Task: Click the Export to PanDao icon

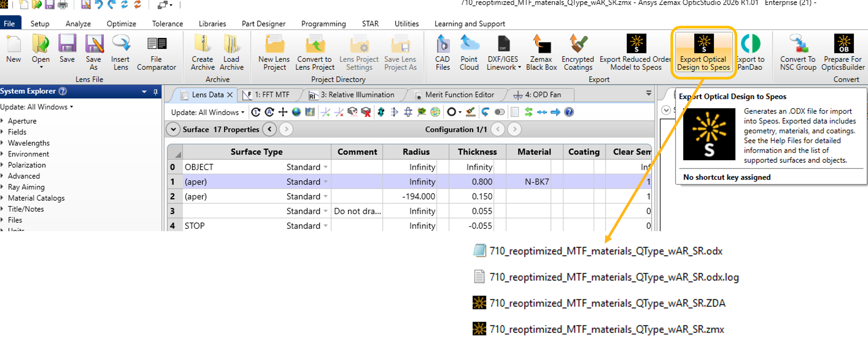Action: 750,52
